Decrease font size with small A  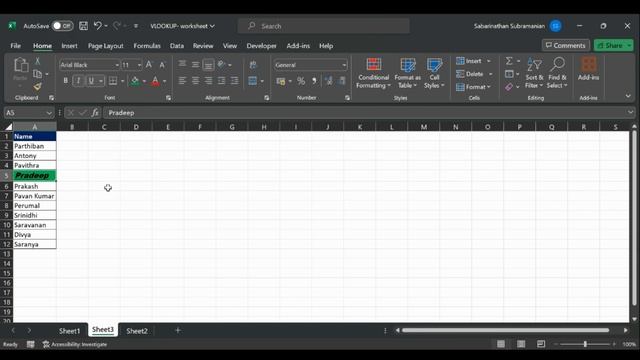click(x=162, y=65)
